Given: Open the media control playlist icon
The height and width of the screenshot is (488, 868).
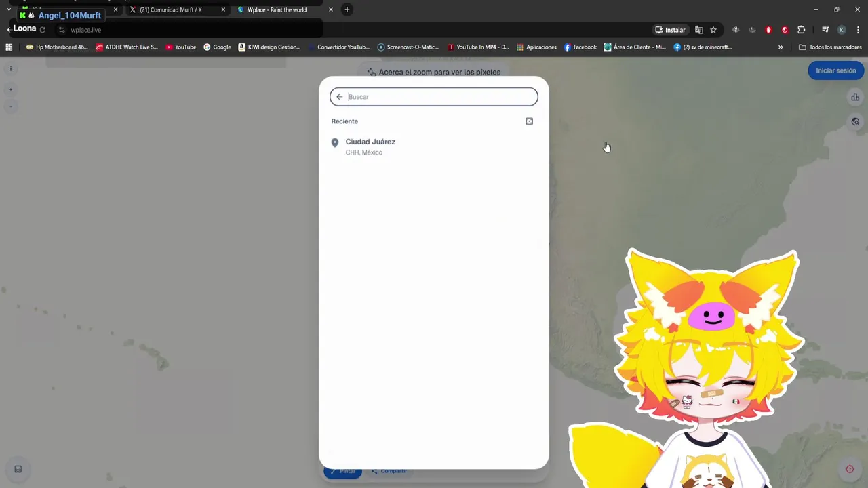Looking at the screenshot, I should click(x=825, y=30).
